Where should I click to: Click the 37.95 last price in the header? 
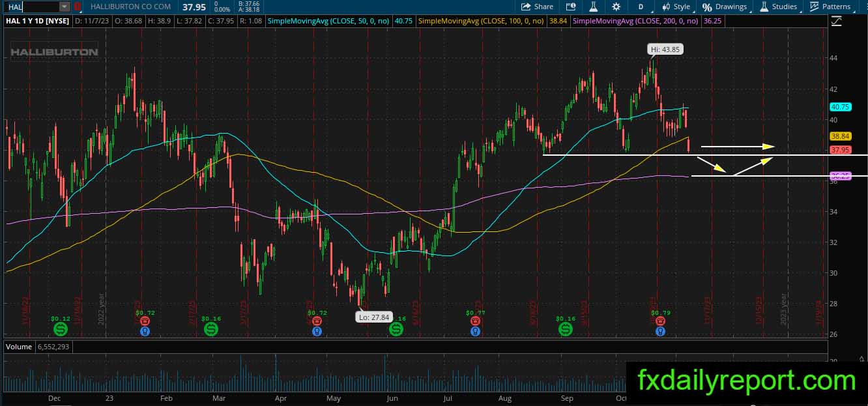click(193, 7)
